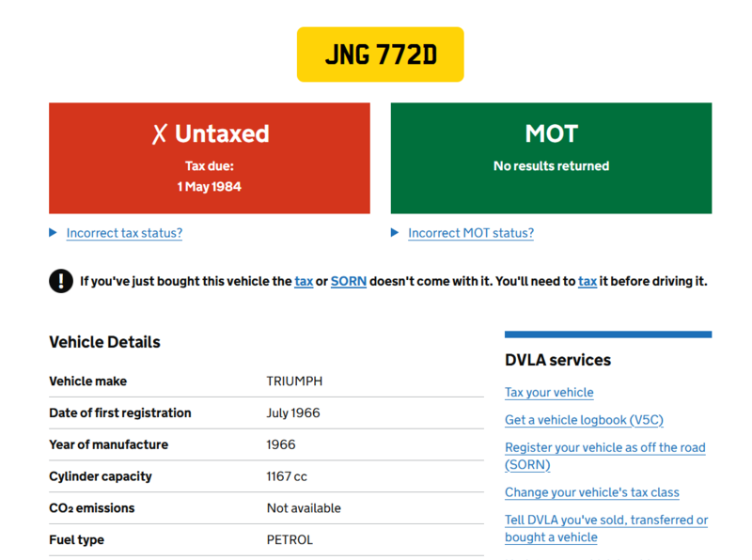Click the green MOT status panel

tap(551, 158)
